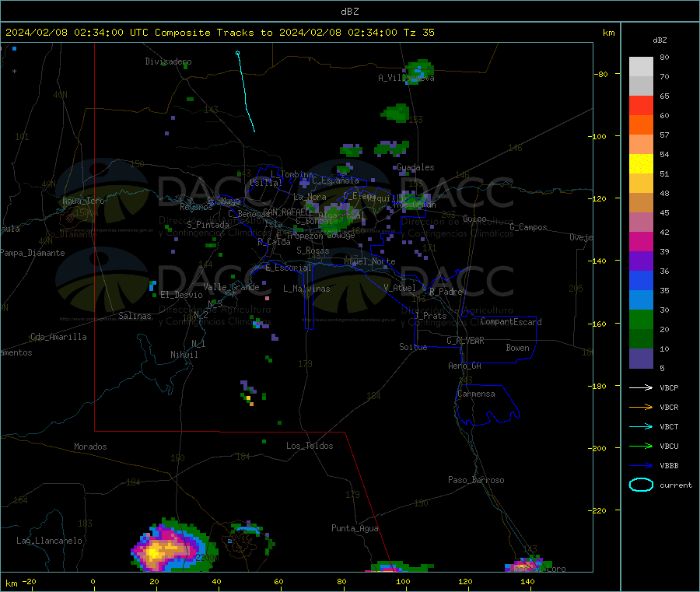Click the 'S_Pintada' place label
The height and width of the screenshot is (592, 700).
[x=208, y=225]
